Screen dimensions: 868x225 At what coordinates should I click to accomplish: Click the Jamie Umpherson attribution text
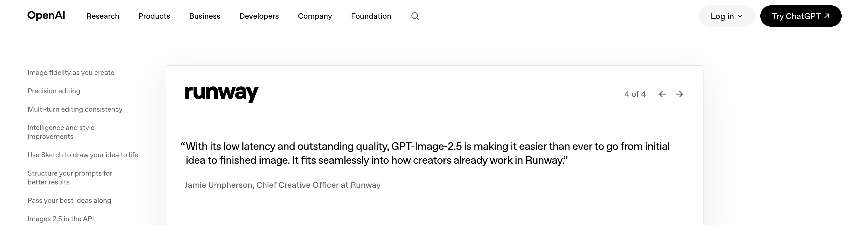click(x=282, y=185)
